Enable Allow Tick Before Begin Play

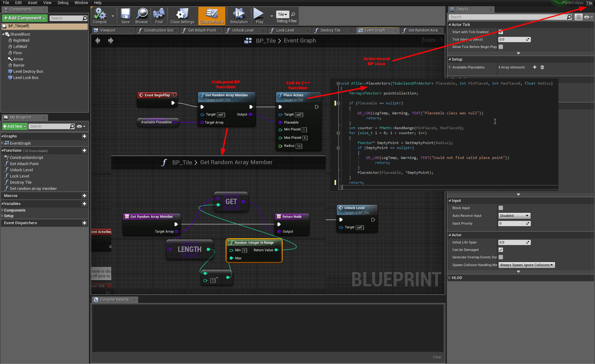[501, 47]
